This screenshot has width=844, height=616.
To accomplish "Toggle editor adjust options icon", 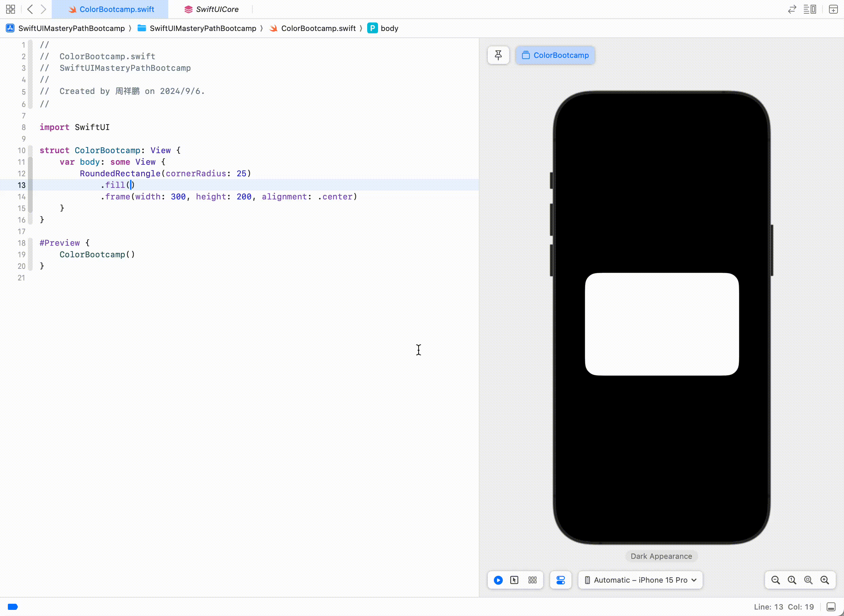I will click(809, 9).
